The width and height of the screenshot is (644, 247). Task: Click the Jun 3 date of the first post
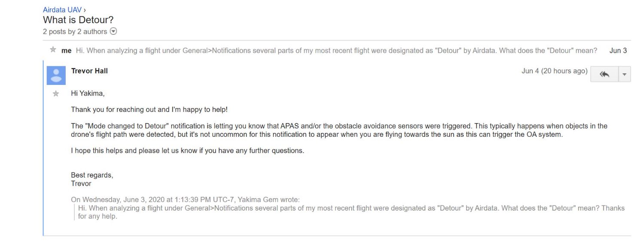[x=618, y=51]
